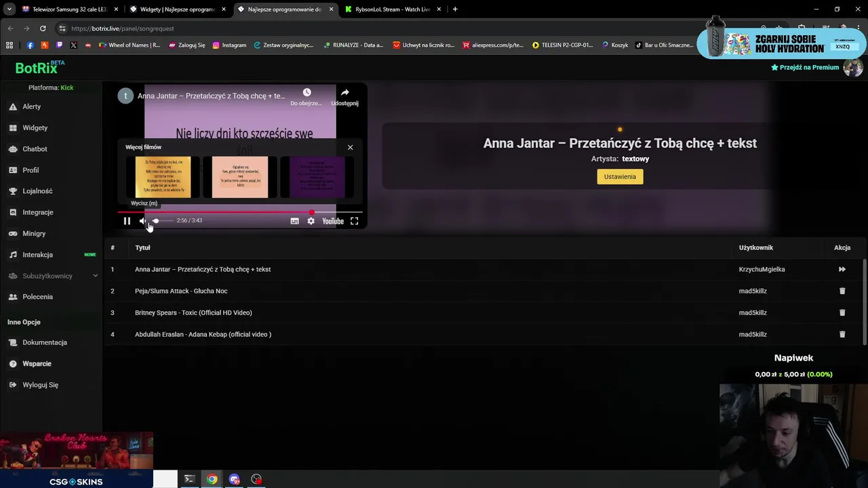
Task: Toggle subtitles in the video player
Action: (x=294, y=221)
